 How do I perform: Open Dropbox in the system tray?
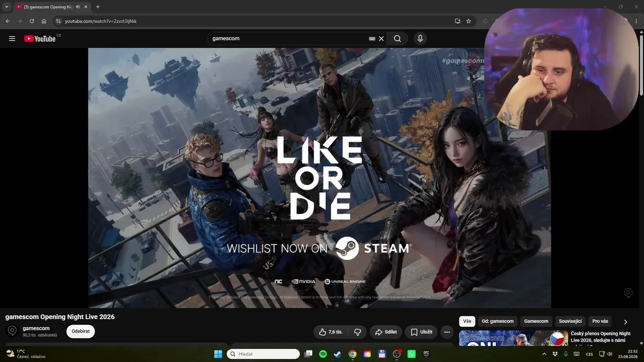(x=555, y=354)
